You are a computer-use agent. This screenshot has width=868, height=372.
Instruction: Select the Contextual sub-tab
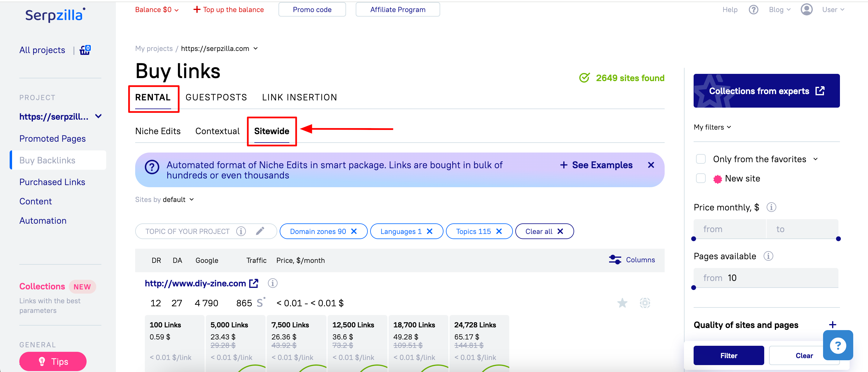[x=217, y=131]
